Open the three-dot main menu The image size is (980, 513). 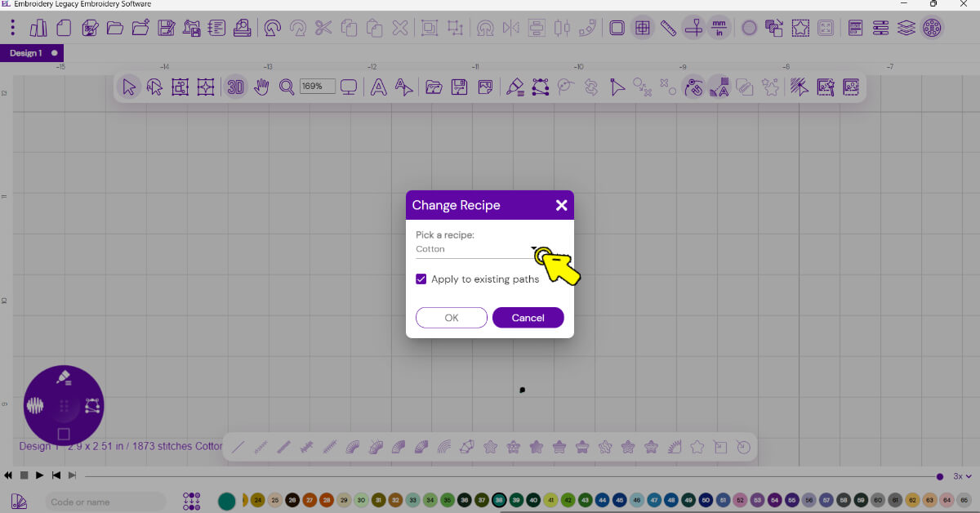coord(12,28)
